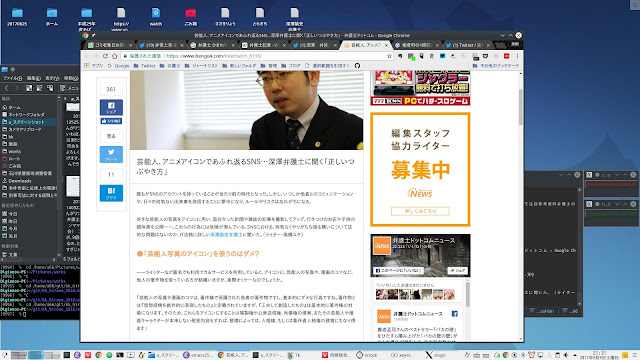Open the ジャーナリスト bookmarks folder
Screen dimensions: 640x360
point(201,65)
